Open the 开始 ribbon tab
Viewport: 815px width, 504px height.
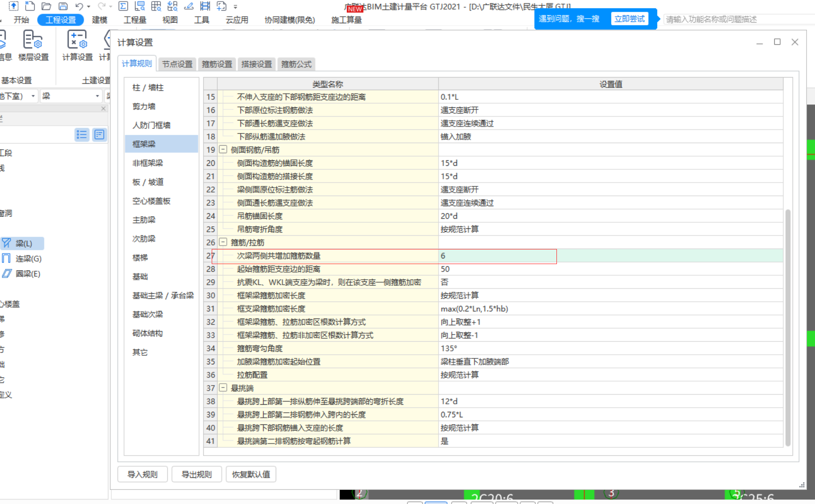pos(22,20)
